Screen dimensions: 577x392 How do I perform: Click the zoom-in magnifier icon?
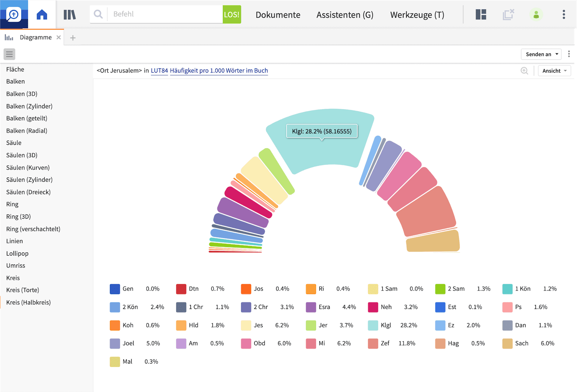[x=524, y=71]
